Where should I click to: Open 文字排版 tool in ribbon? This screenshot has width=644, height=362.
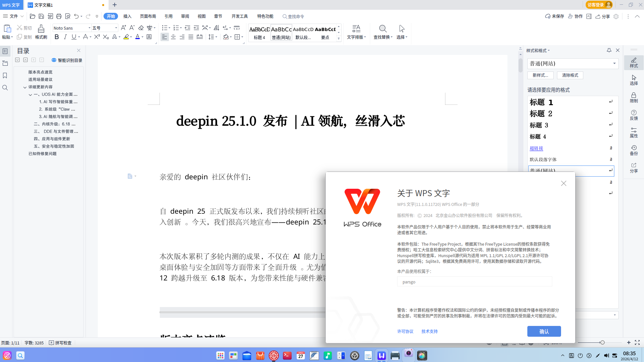(356, 32)
